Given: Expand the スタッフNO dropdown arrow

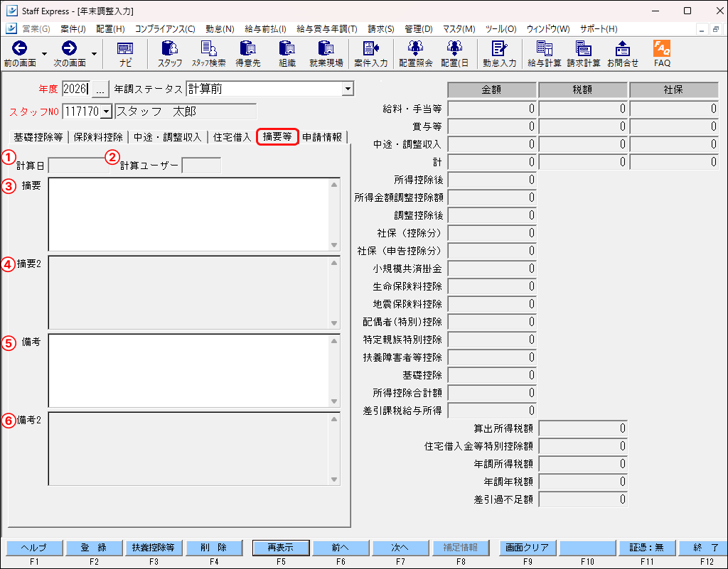Looking at the screenshot, I should 107,112.
